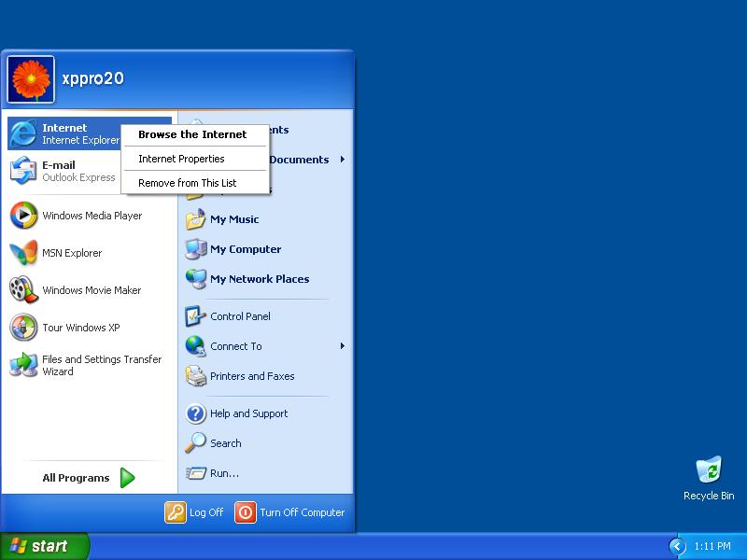Screen dimensions: 747x560
Task: Click the Run... label
Action: pyautogui.click(x=224, y=473)
